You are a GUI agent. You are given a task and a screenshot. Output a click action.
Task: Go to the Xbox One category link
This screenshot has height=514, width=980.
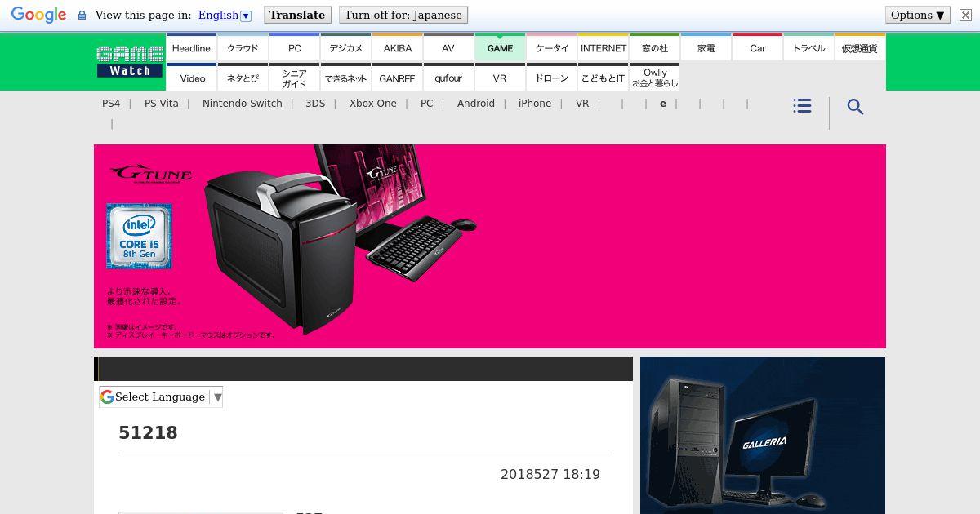(x=373, y=104)
